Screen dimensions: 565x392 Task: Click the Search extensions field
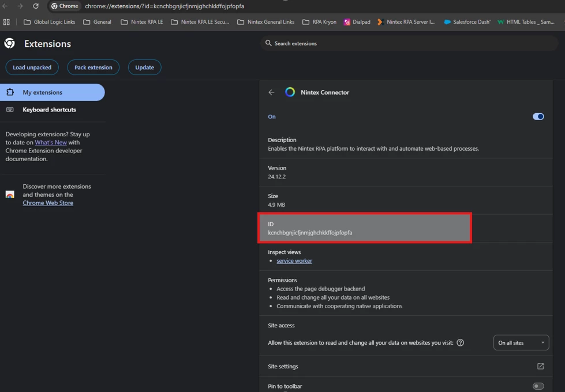409,43
